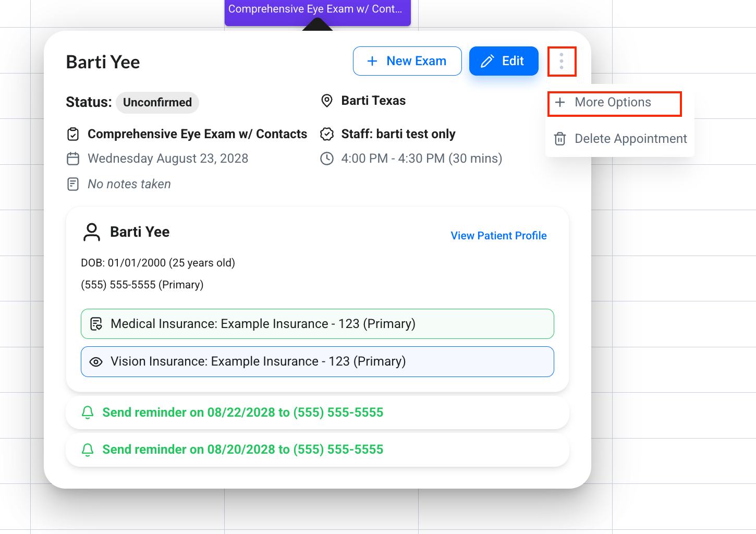Click the bell icon for 08/22/2028 reminder
The image size is (756, 534).
tap(88, 412)
